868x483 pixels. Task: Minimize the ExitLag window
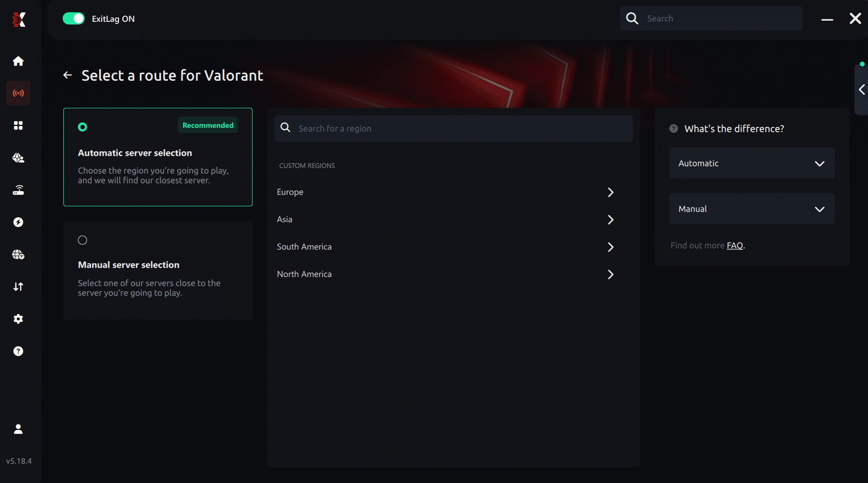coord(827,19)
